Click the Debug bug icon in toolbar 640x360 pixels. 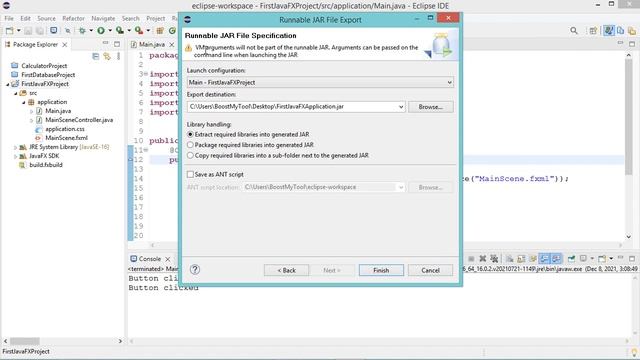point(82,31)
